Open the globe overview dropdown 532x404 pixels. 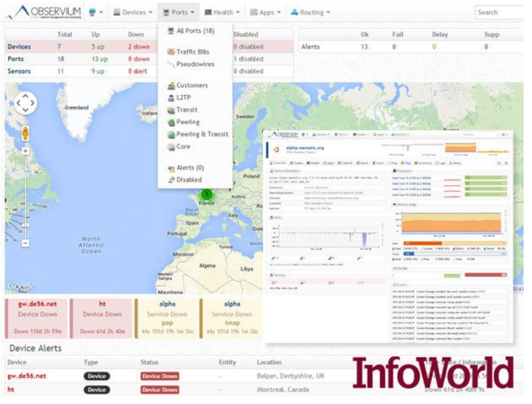pyautogui.click(x=96, y=12)
